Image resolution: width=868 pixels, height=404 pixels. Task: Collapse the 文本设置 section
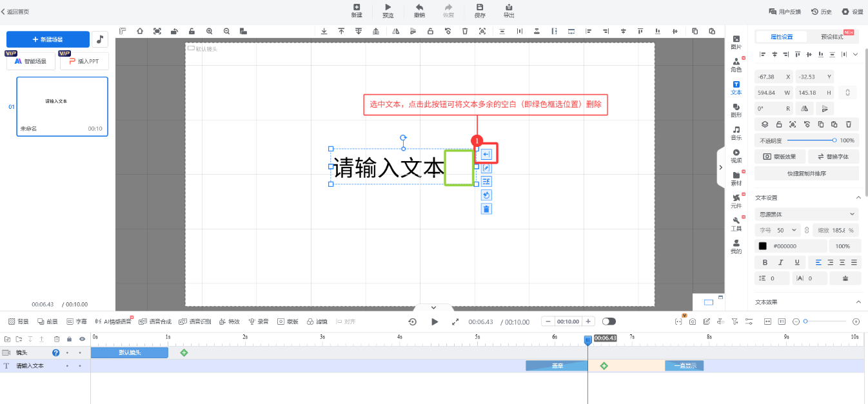click(x=858, y=198)
